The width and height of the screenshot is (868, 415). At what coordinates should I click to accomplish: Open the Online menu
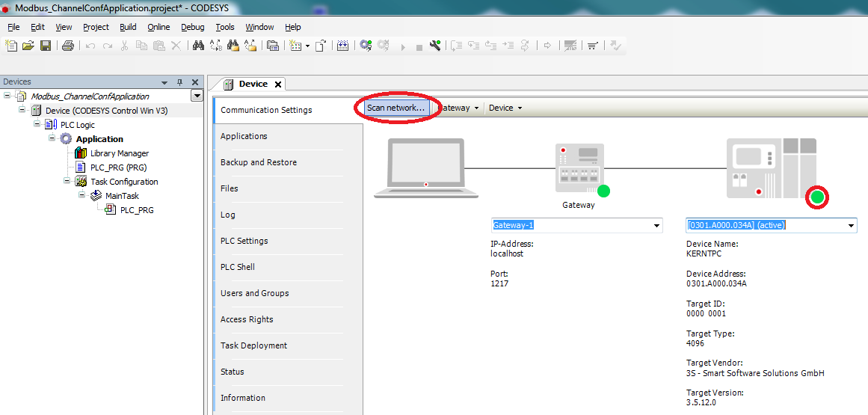tap(158, 27)
